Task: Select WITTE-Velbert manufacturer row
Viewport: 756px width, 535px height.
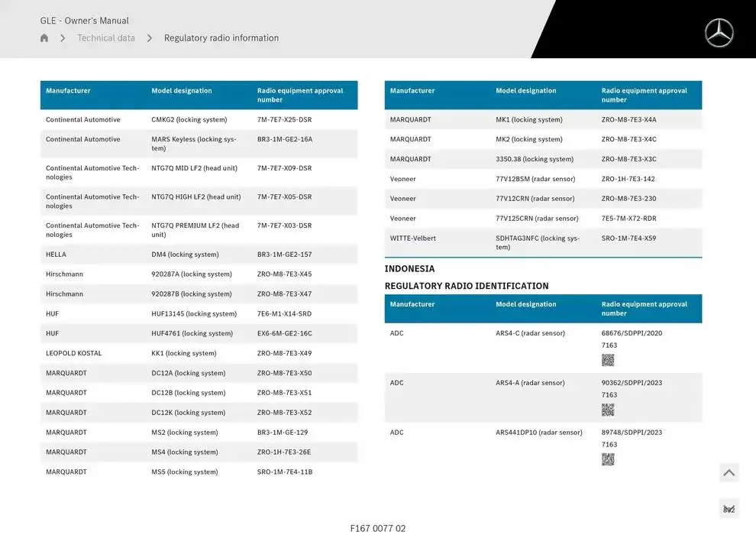Action: pos(413,238)
